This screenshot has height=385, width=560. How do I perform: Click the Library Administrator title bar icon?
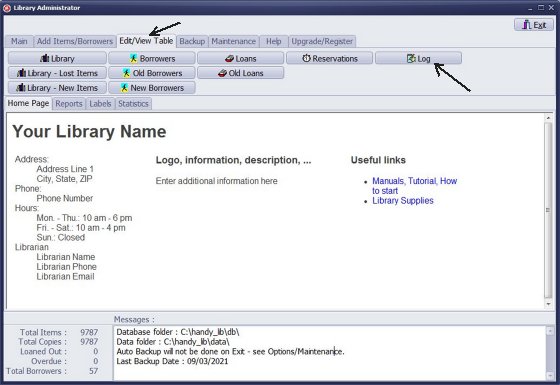(x=7, y=8)
